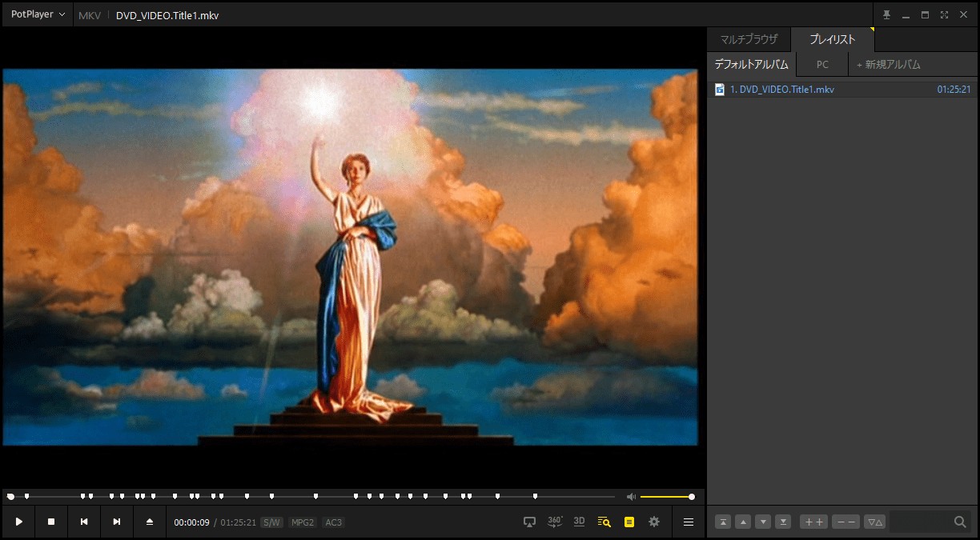Open the eject/open file icon
This screenshot has height=540, width=980.
(x=149, y=522)
